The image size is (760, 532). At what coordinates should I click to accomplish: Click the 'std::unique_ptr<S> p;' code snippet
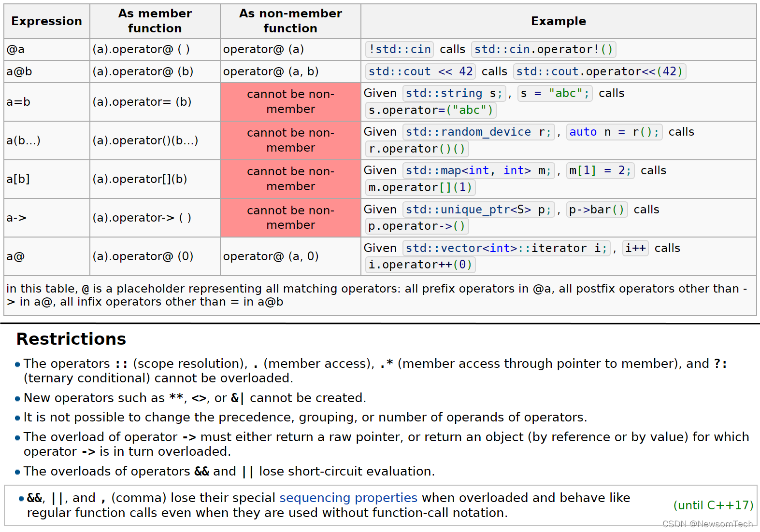point(478,210)
